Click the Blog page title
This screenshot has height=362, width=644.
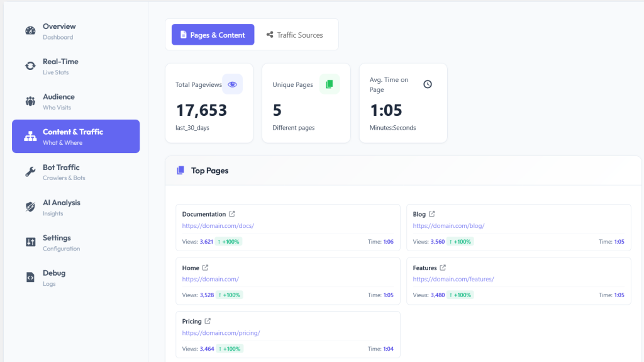tap(419, 214)
